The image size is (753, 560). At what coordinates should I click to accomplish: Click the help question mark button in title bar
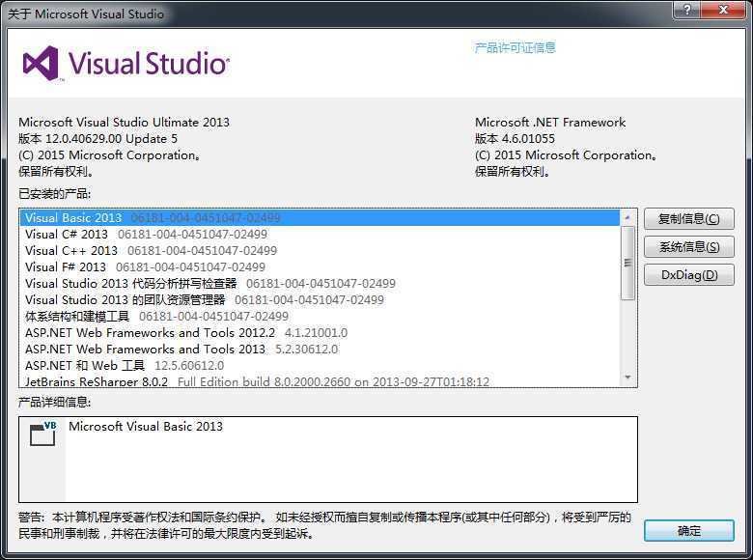coord(686,10)
